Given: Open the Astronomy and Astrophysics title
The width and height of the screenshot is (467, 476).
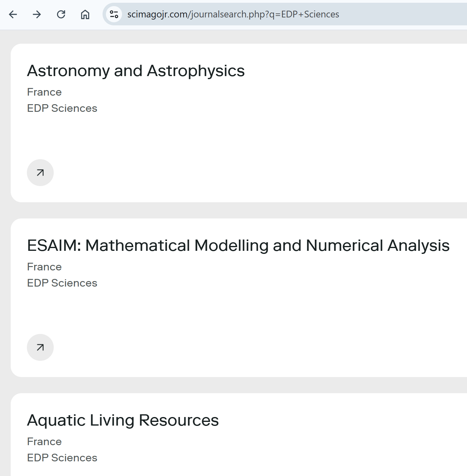Looking at the screenshot, I should (x=136, y=71).
